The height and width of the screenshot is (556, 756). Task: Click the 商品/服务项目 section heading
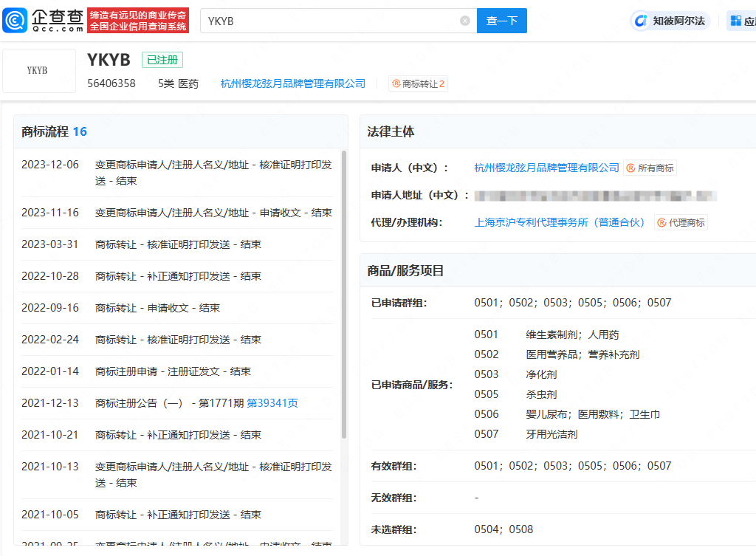(x=405, y=270)
